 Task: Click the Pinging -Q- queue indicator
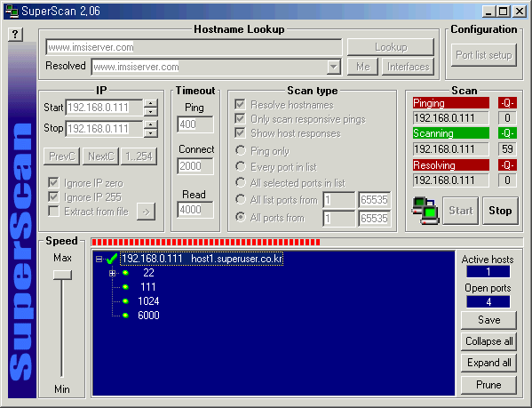click(x=507, y=103)
